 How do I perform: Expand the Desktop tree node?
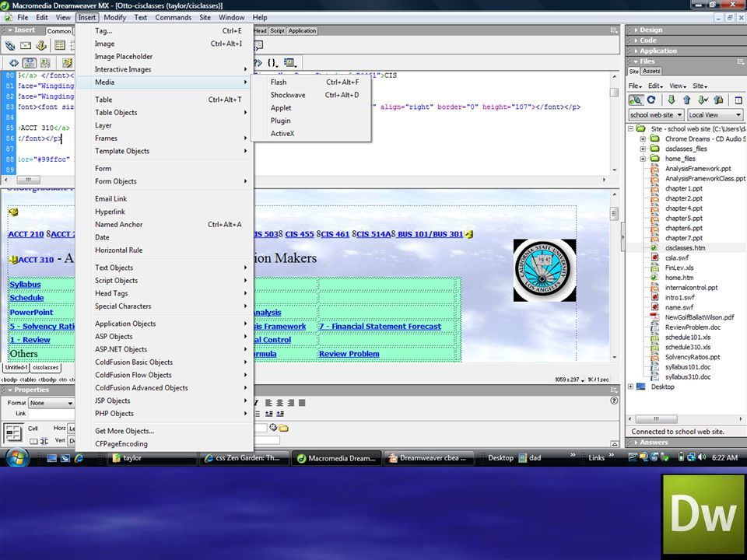tap(631, 387)
